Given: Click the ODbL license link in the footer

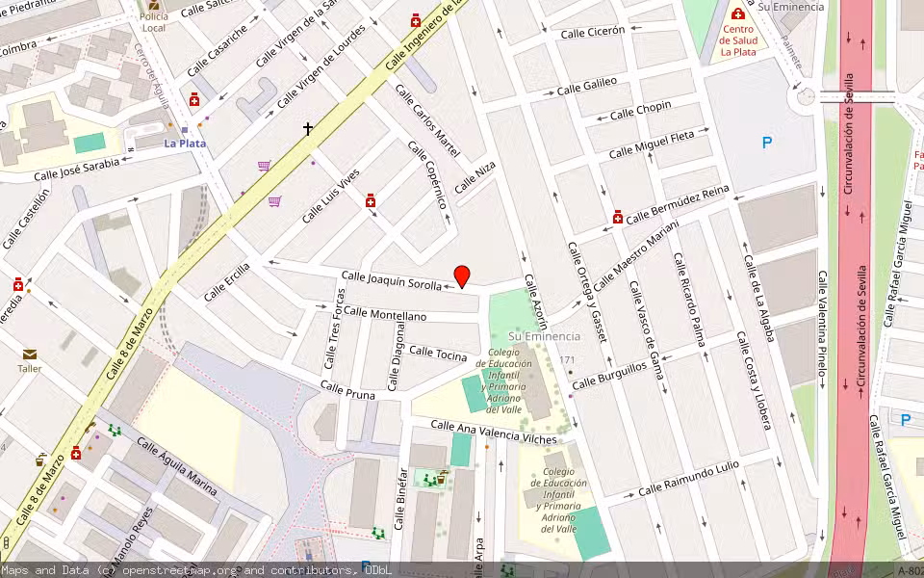Looking at the screenshot, I should point(378,570).
